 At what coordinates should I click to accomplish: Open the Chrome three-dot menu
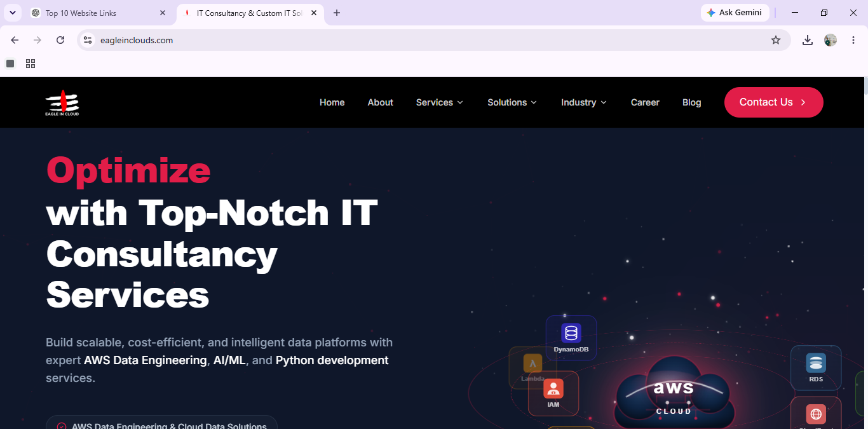tap(853, 40)
